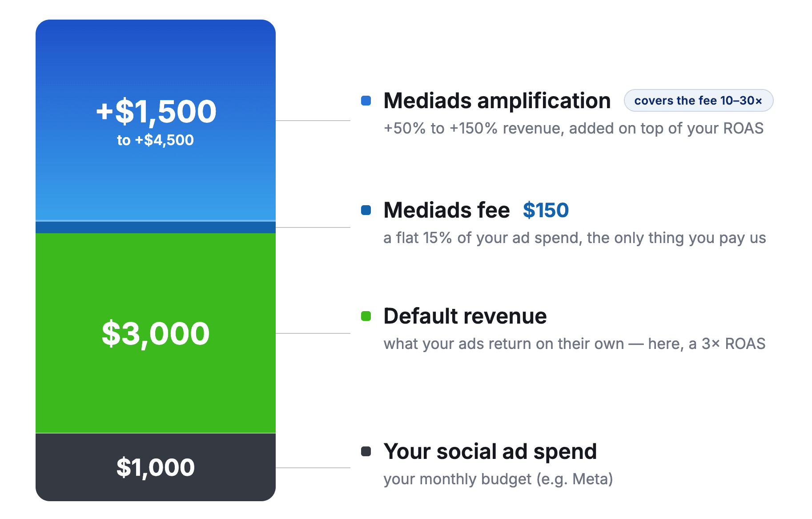812x519 pixels.
Task: Click the 'Mediads fee' heading
Action: click(446, 210)
